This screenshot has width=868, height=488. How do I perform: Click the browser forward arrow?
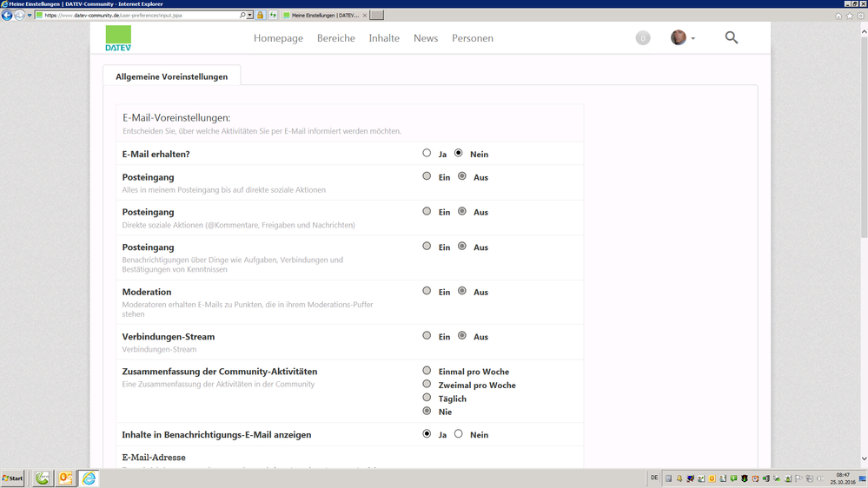point(19,15)
